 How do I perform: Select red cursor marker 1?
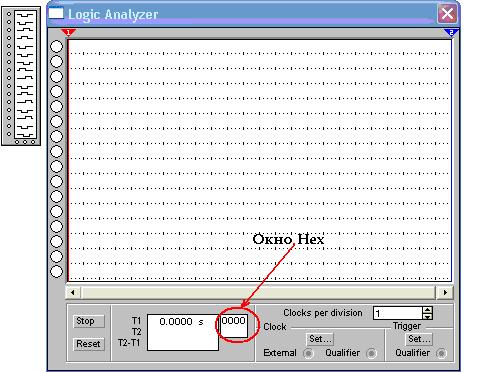pyautogui.click(x=68, y=32)
